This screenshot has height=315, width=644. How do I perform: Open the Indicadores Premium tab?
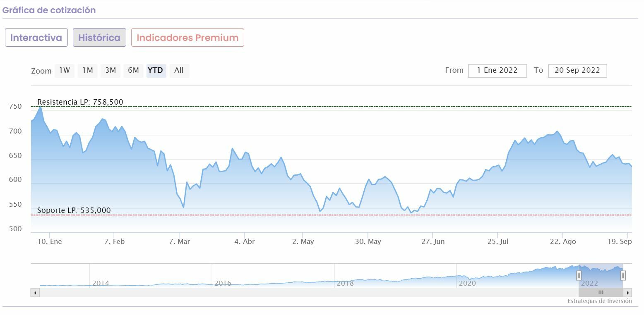tap(187, 38)
